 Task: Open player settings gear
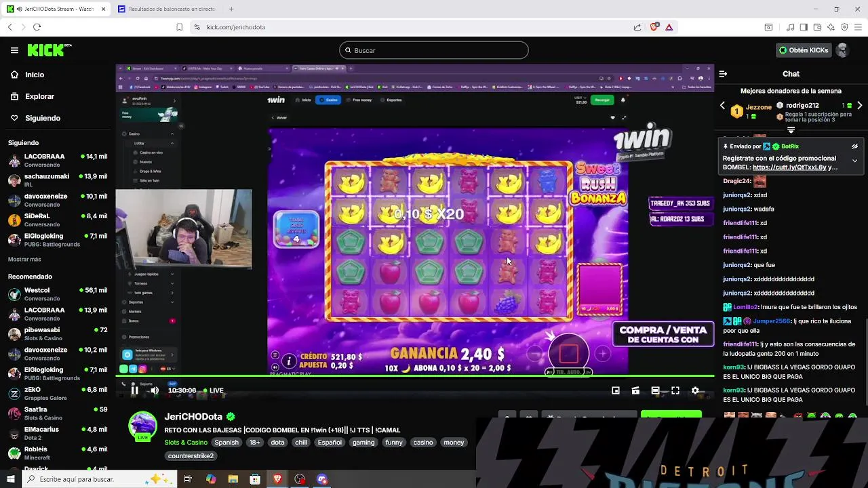coord(695,390)
